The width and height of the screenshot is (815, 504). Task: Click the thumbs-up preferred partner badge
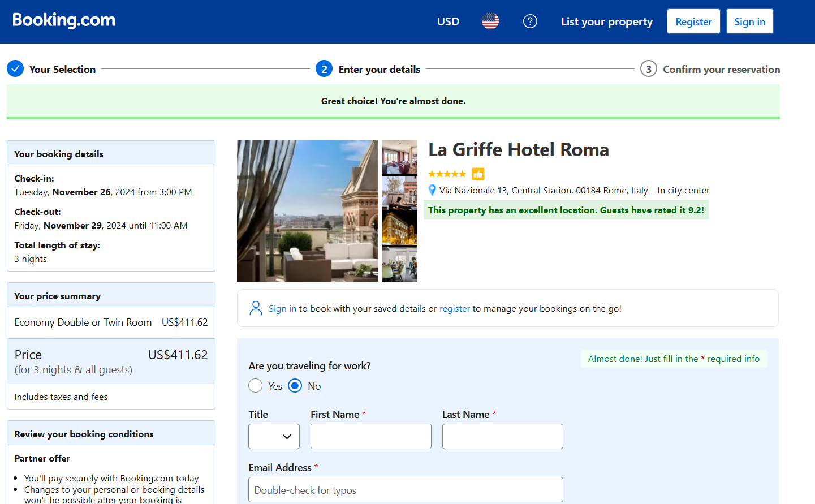click(478, 174)
